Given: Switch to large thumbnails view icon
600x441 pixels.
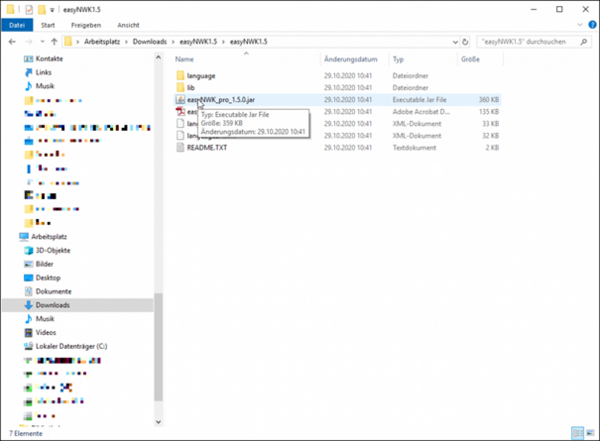Looking at the screenshot, I should [590, 434].
